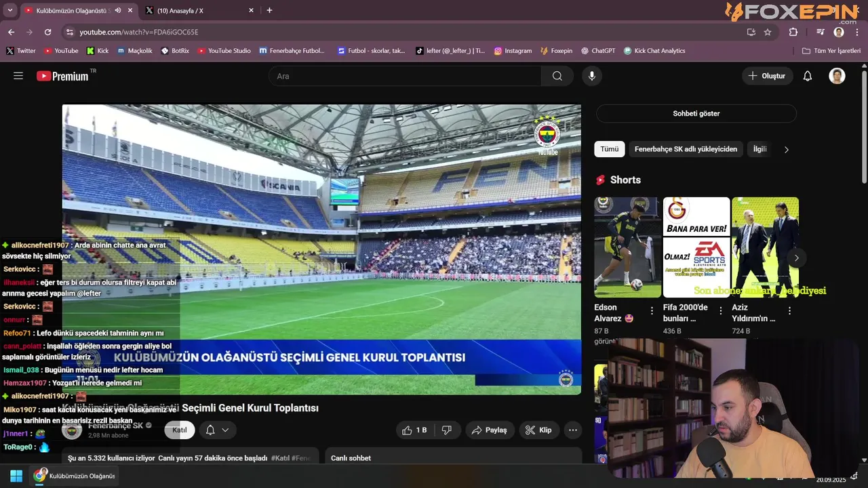Show next Shorts with the arrow button
This screenshot has width=868, height=488.
797,258
